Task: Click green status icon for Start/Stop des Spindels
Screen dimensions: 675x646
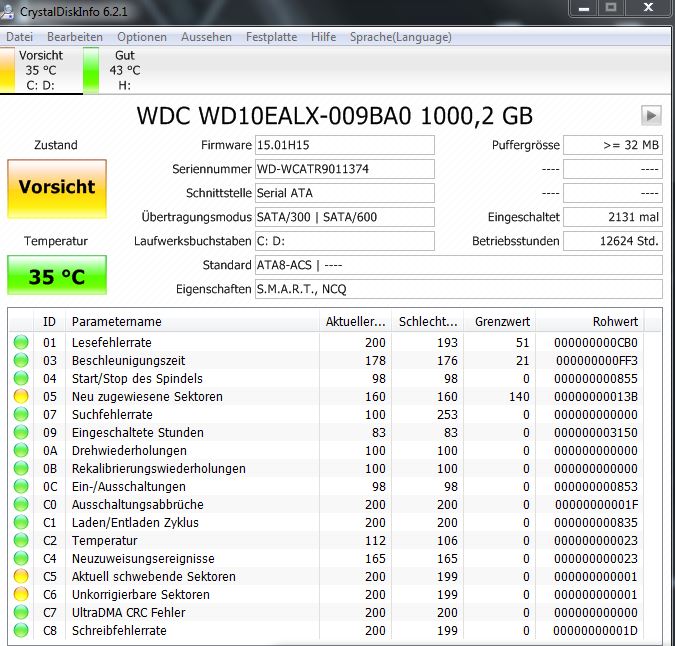Action: coord(21,379)
